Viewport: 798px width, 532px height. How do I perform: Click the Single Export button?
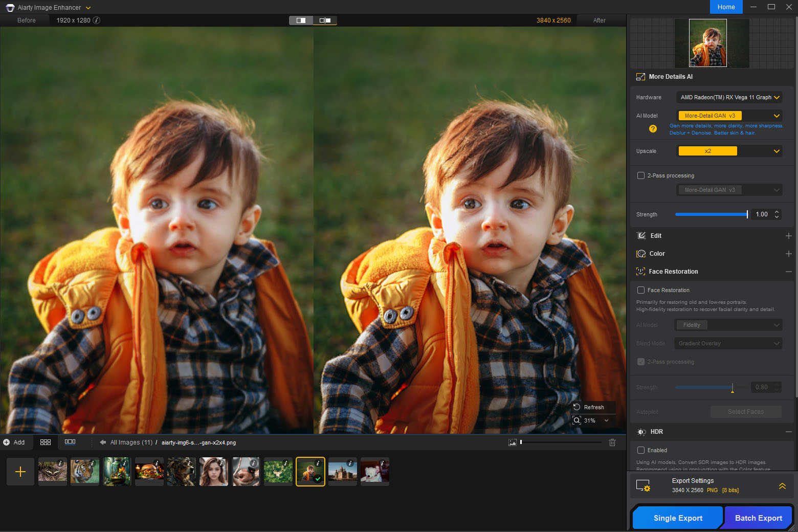click(678, 518)
